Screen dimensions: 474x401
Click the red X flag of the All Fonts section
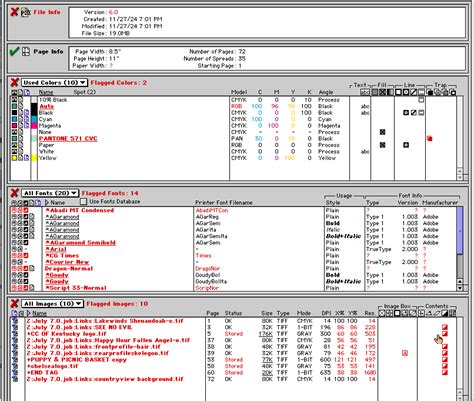coord(14,193)
